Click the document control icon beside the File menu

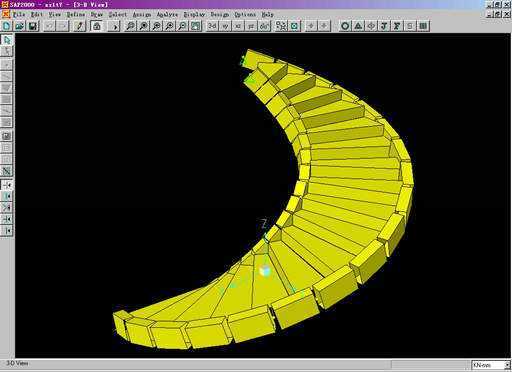tap(6, 15)
